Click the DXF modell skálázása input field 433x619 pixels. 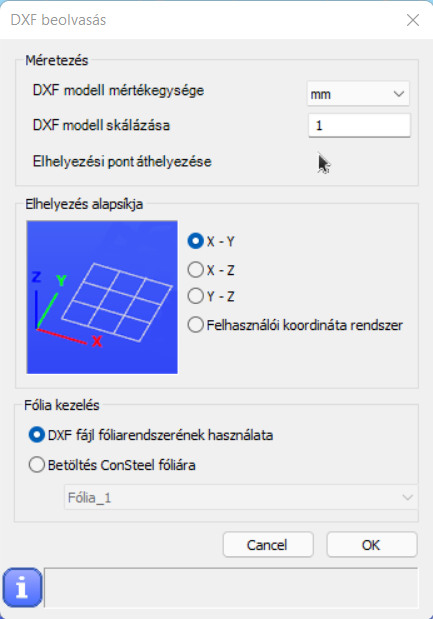359,126
